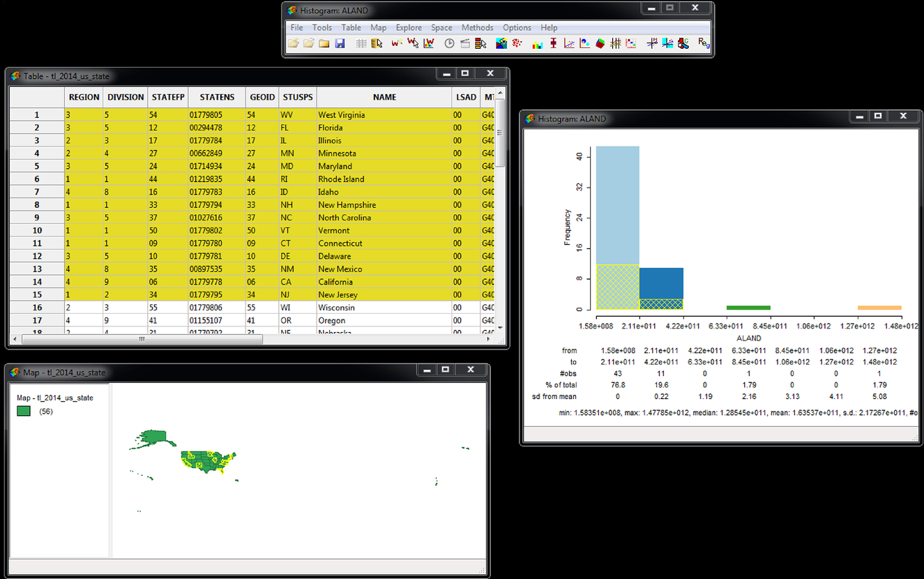This screenshot has height=579, width=924.
Task: Select the Box Plot icon
Action: [x=554, y=43]
